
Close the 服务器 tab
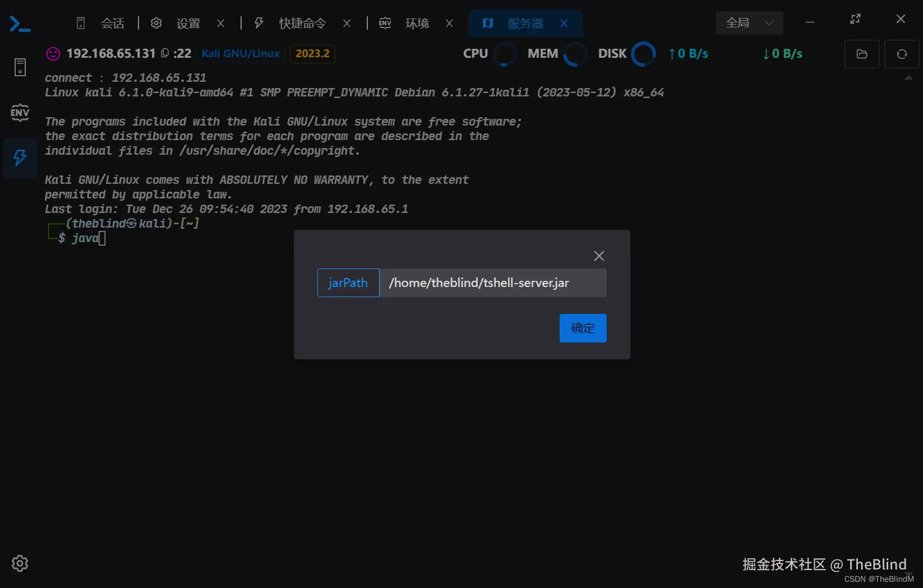point(564,23)
